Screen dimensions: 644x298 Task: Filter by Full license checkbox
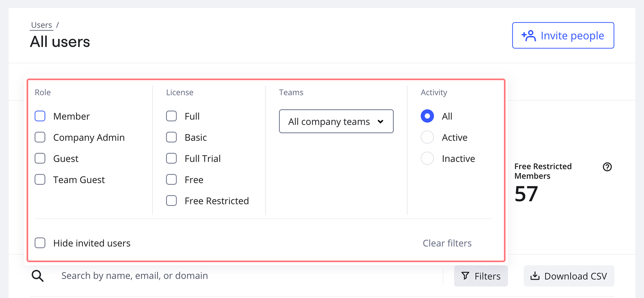171,116
